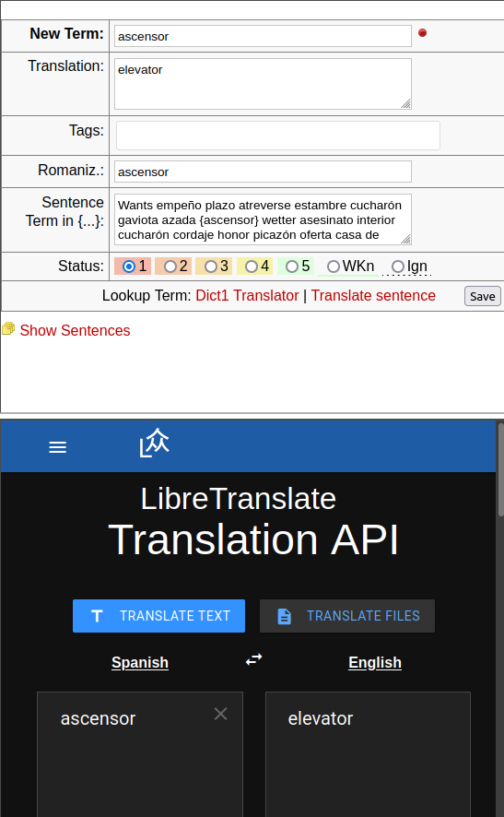Swap source and target languages
504x817 pixels.
[x=253, y=659]
